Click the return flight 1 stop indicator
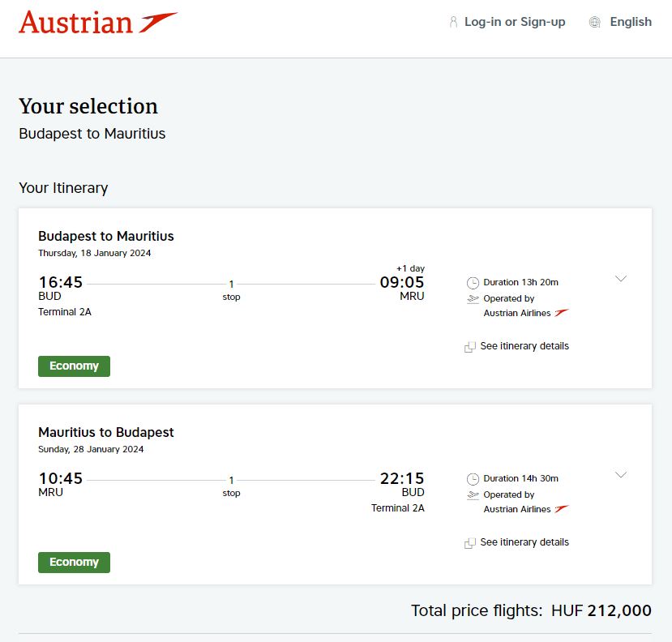 [231, 486]
